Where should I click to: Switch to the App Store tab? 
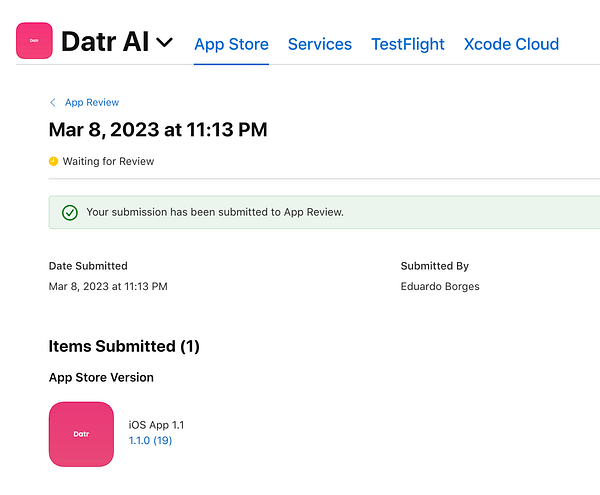click(x=231, y=44)
